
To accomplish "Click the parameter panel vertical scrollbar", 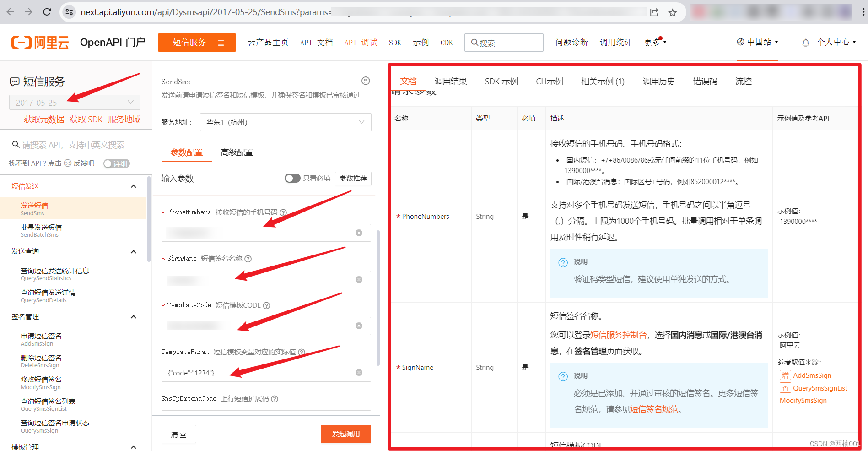I will click(378, 298).
